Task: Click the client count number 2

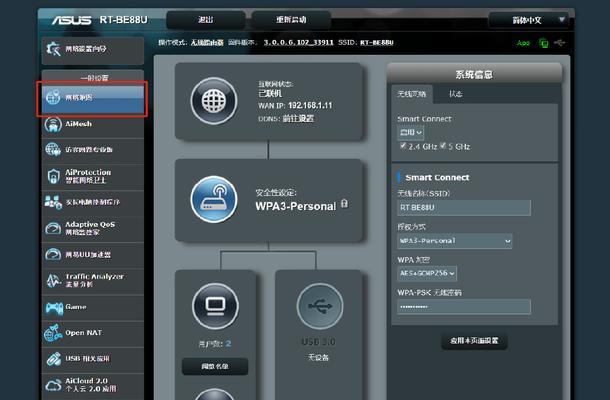Action: point(228,344)
